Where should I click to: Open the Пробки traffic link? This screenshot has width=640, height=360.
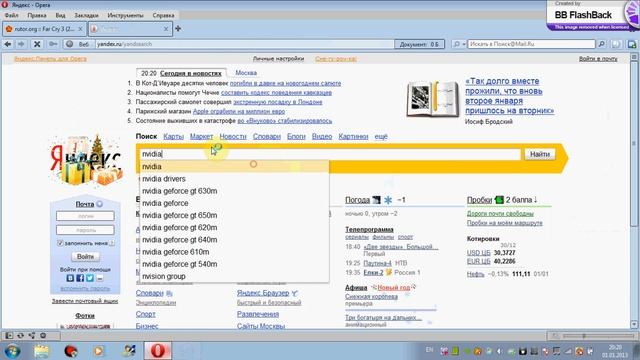479,200
